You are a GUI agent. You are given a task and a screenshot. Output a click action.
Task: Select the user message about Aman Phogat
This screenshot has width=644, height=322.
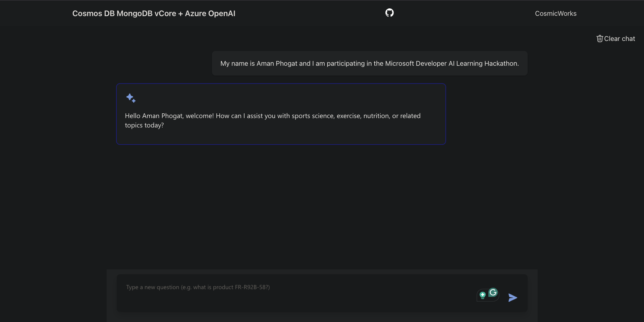[x=370, y=63]
